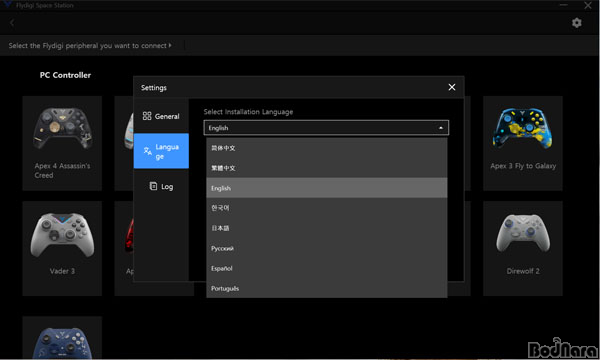
Task: Click the Settings dialog title
Action: [154, 88]
